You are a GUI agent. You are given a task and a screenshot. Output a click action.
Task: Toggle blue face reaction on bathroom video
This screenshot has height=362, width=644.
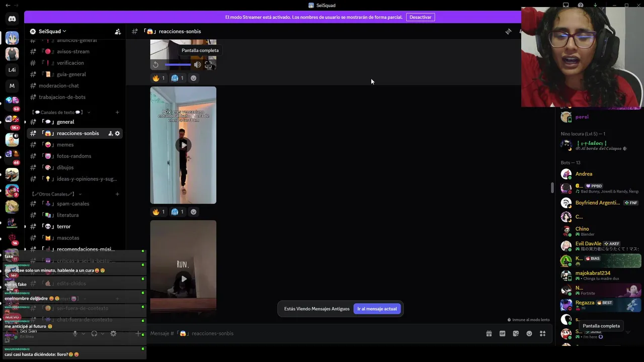178,212
